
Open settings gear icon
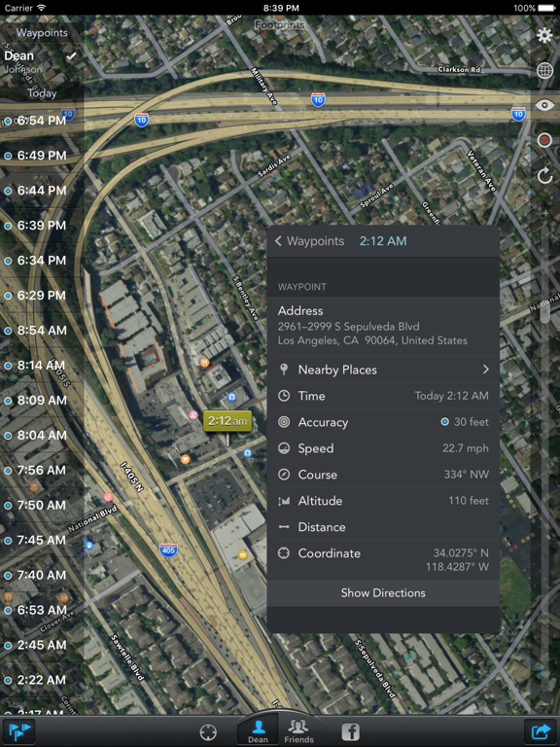(x=544, y=35)
